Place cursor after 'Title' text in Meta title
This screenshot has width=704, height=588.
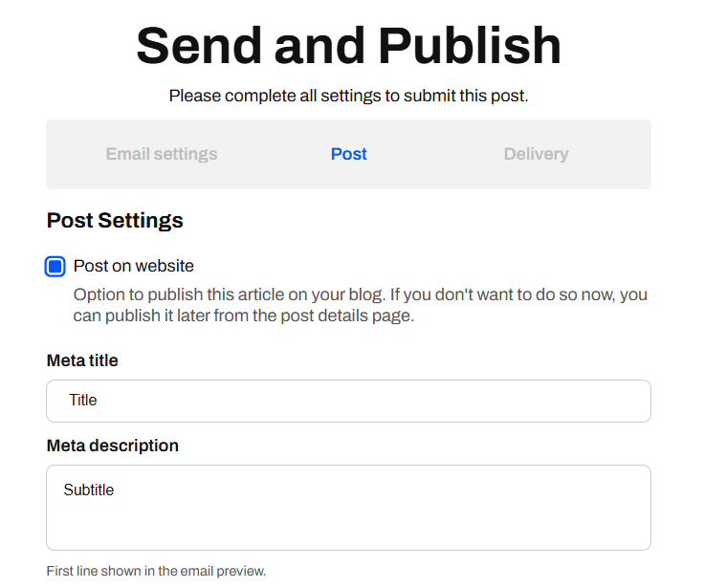[98, 400]
